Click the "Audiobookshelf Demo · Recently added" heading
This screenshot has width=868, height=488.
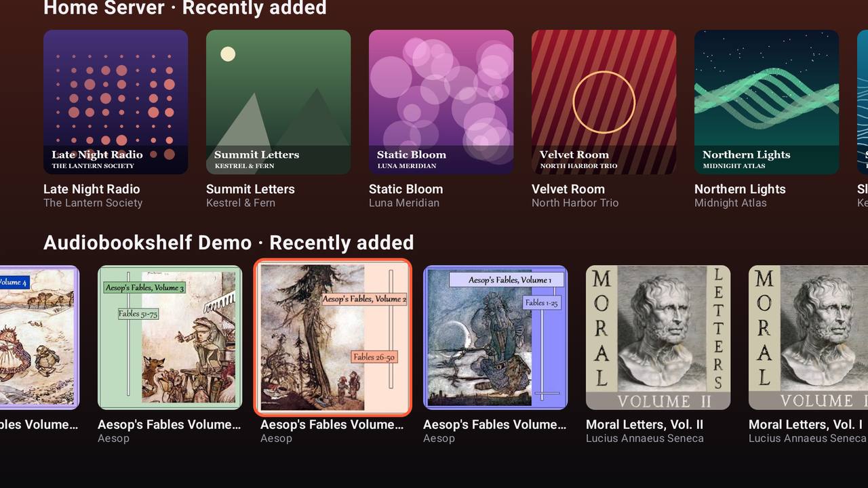(x=229, y=243)
